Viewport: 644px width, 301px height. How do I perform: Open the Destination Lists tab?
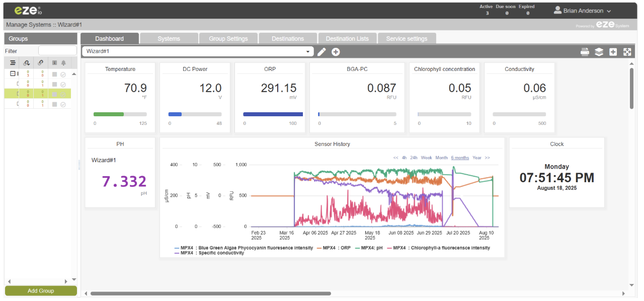pyautogui.click(x=347, y=38)
